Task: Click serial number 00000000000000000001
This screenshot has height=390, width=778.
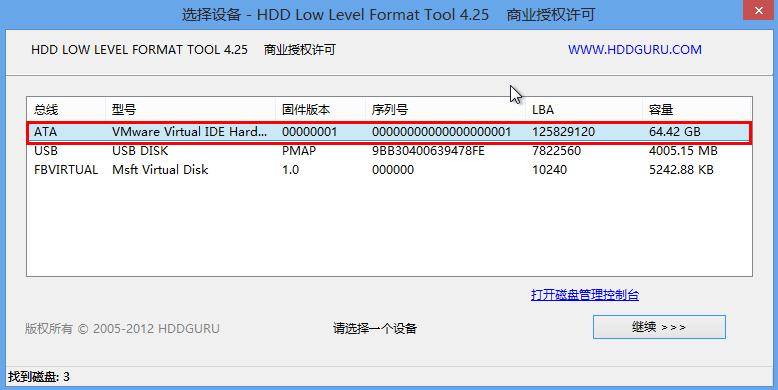Action: click(442, 131)
